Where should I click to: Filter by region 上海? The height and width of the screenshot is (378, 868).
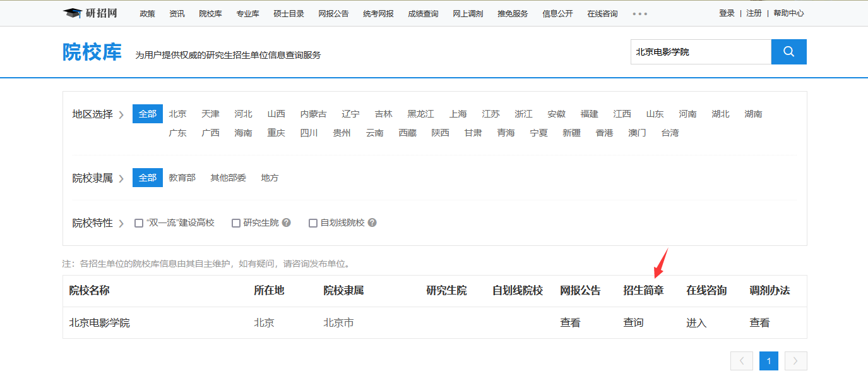[458, 114]
